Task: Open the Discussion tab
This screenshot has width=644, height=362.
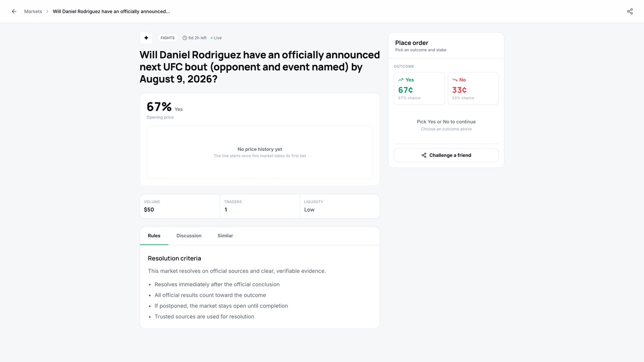Action: click(189, 236)
